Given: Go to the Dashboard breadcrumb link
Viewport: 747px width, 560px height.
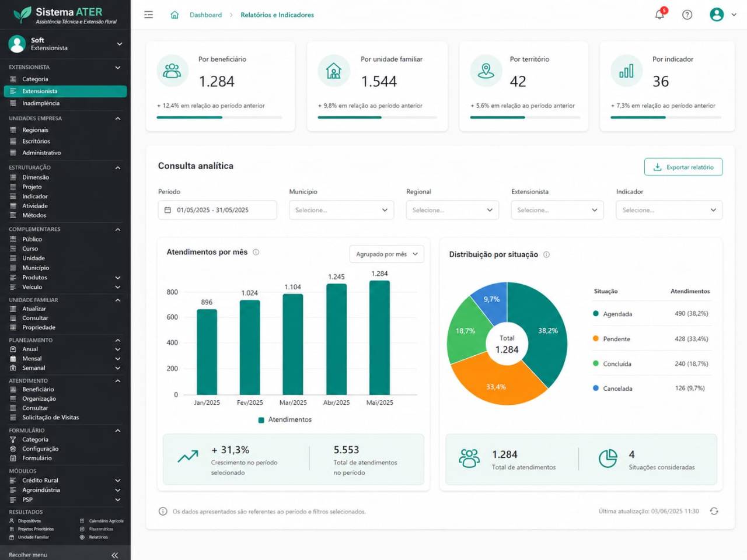Looking at the screenshot, I should point(205,15).
